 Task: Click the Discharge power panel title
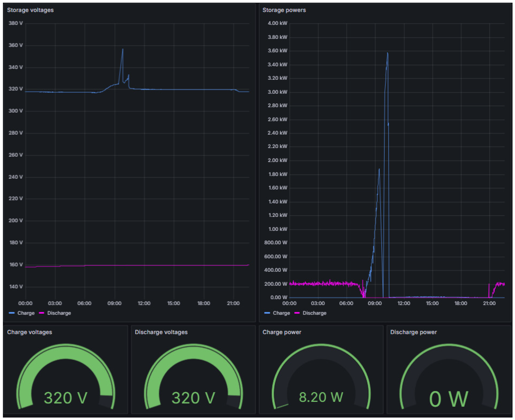point(413,332)
